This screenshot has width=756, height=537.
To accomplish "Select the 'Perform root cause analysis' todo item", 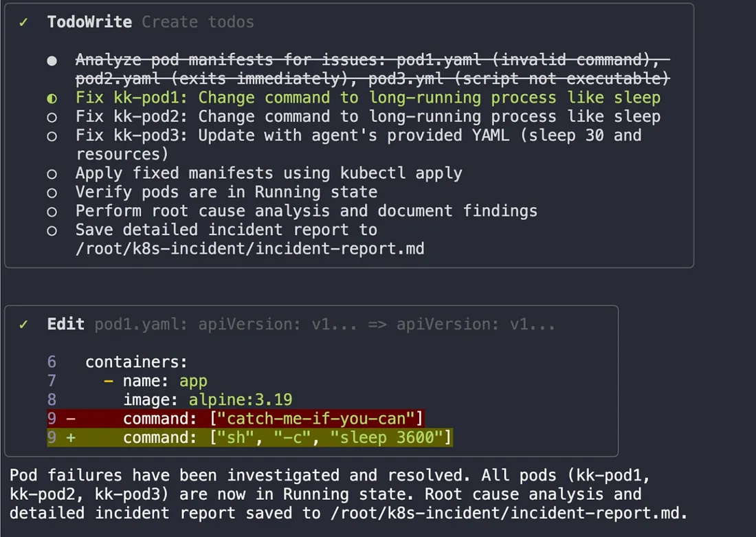I will (306, 211).
